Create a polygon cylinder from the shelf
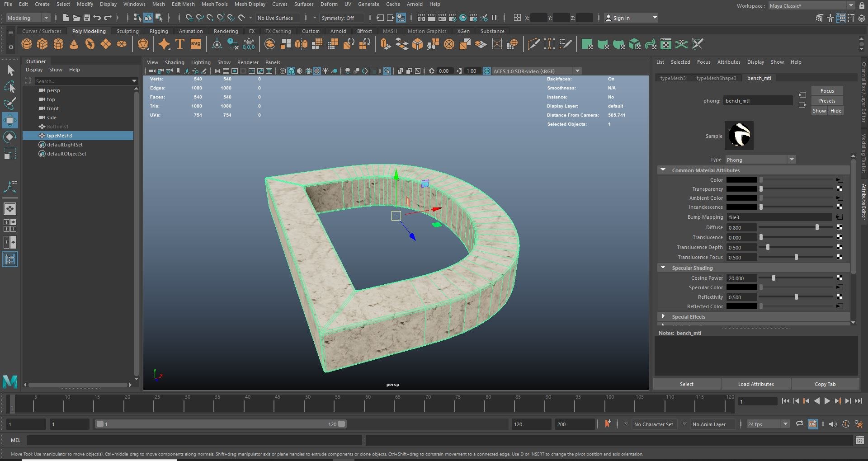Viewport: 868px width, 461px height. pyautogui.click(x=58, y=44)
